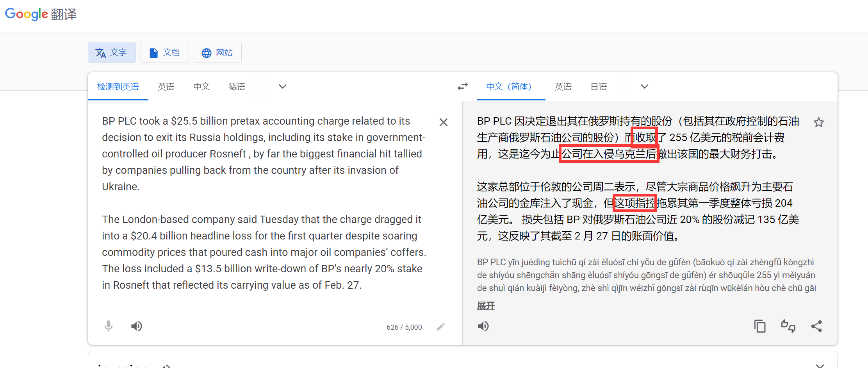Click the Google 翻译 logo

click(40, 14)
